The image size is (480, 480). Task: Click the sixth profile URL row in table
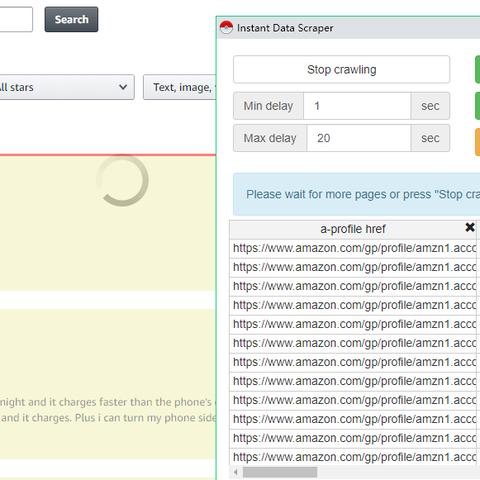(x=353, y=343)
